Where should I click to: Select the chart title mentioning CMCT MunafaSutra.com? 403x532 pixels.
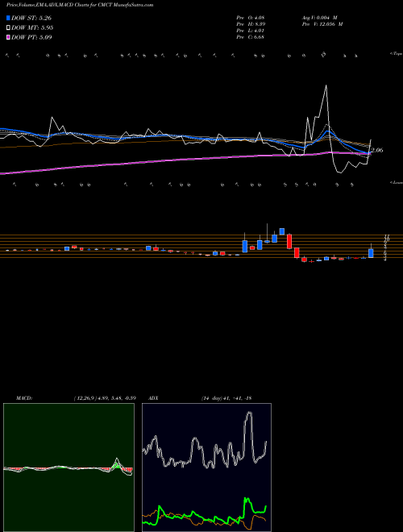point(80,5)
